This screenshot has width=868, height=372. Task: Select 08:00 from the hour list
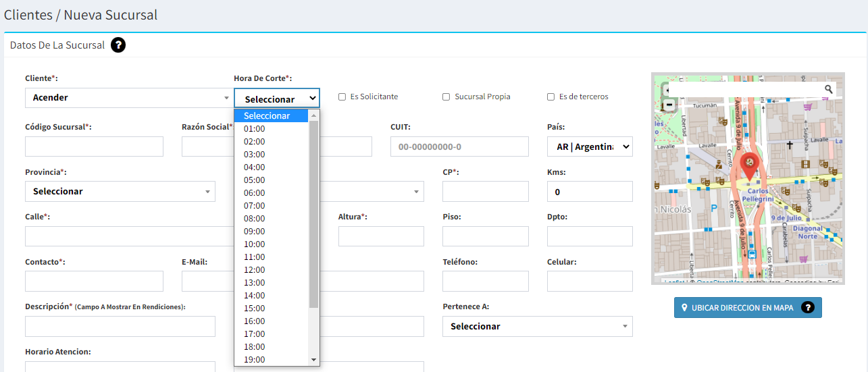click(255, 218)
